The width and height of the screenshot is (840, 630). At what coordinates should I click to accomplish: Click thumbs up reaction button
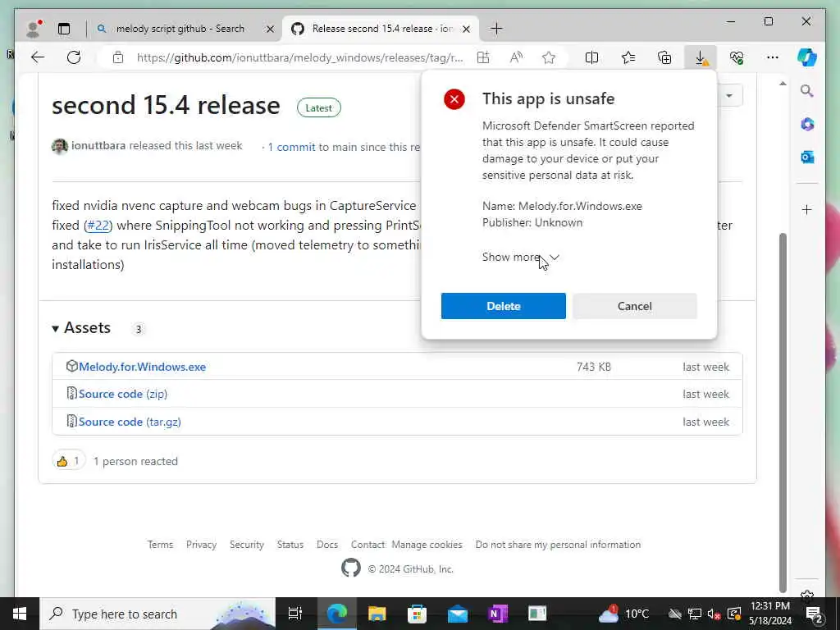[x=69, y=461]
